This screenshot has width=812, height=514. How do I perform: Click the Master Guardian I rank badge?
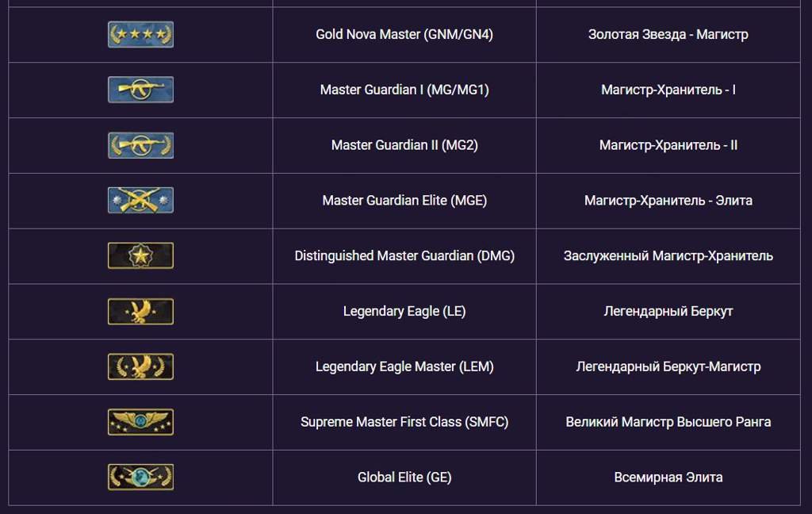[x=140, y=90]
